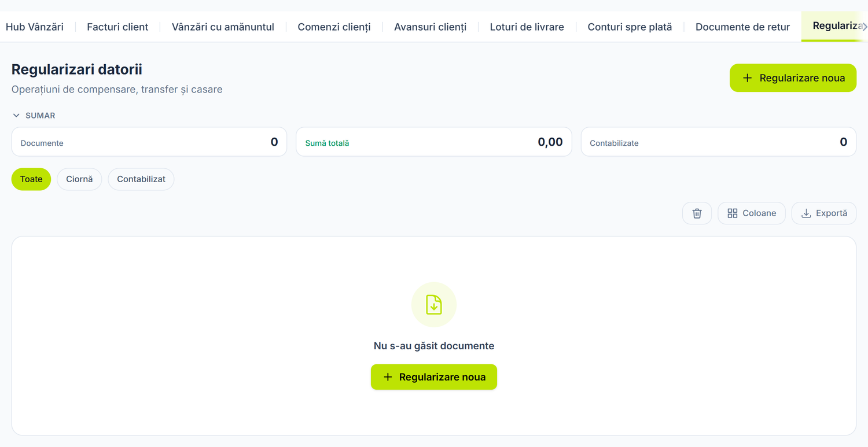The height and width of the screenshot is (447, 868).
Task: Click the grid icon on Coloane button
Action: click(x=732, y=213)
